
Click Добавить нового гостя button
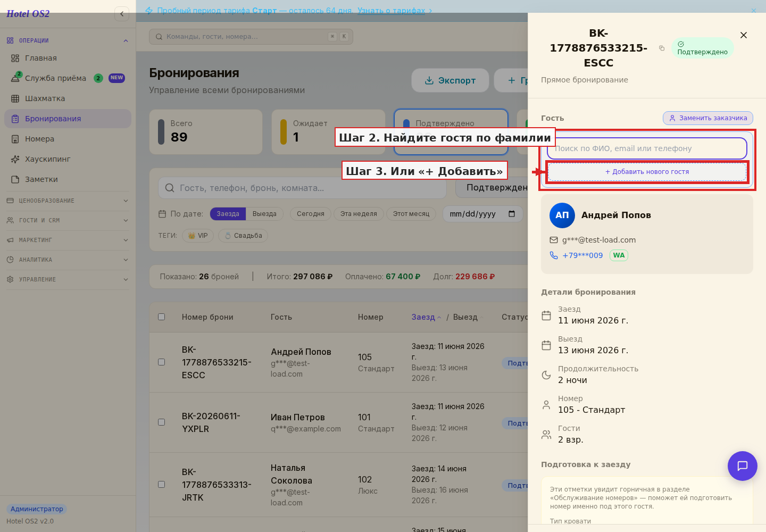point(647,172)
